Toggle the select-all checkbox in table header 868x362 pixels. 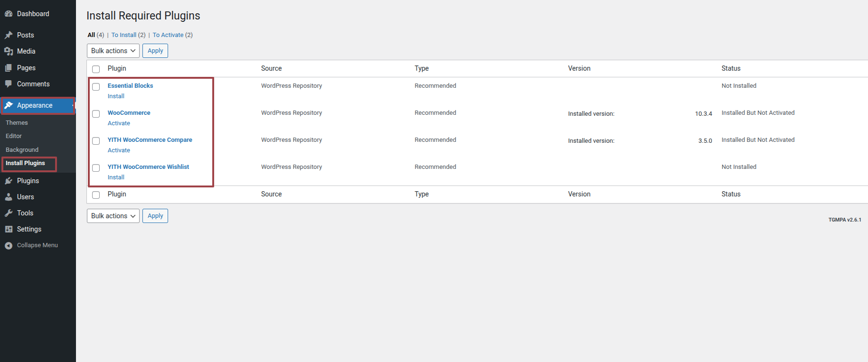click(96, 69)
